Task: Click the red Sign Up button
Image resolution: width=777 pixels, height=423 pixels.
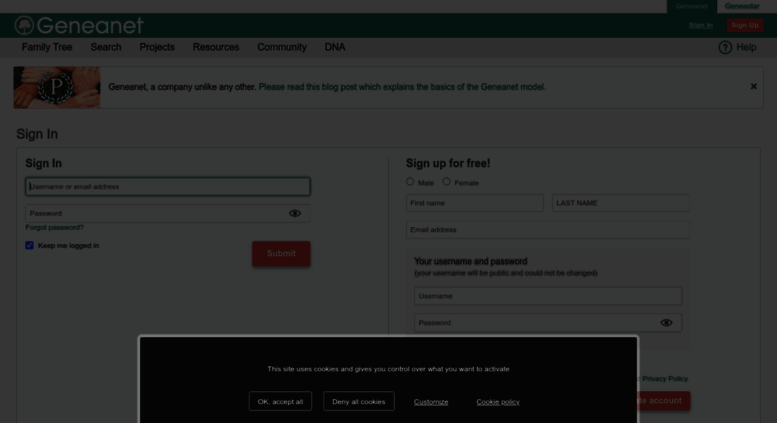Action: pyautogui.click(x=745, y=25)
